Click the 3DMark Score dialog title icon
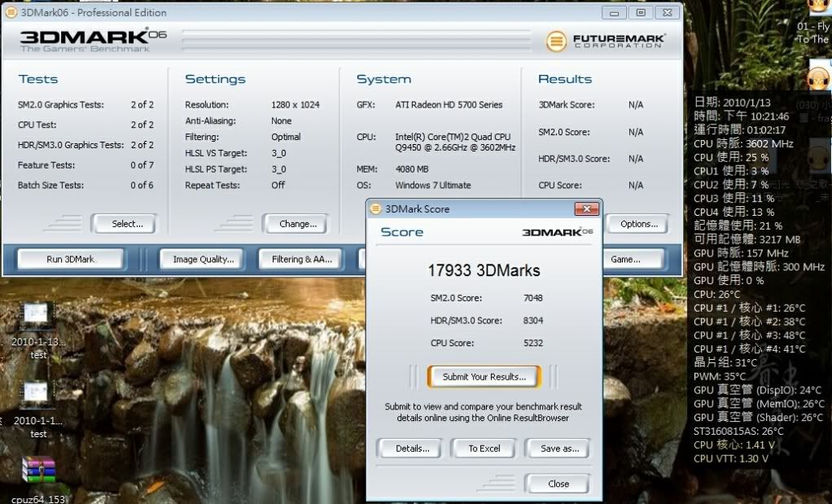Screen dimensions: 832x504 tap(375, 209)
